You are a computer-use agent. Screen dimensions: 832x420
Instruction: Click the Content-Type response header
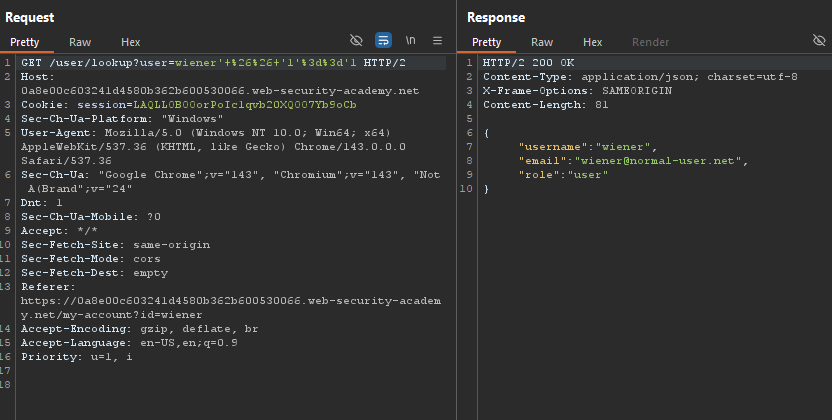click(x=640, y=76)
